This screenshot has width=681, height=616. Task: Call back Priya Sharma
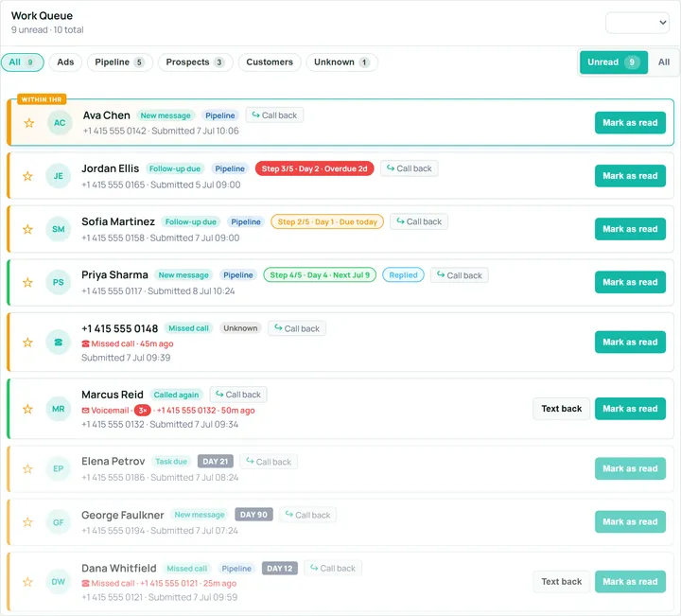pyautogui.click(x=460, y=275)
